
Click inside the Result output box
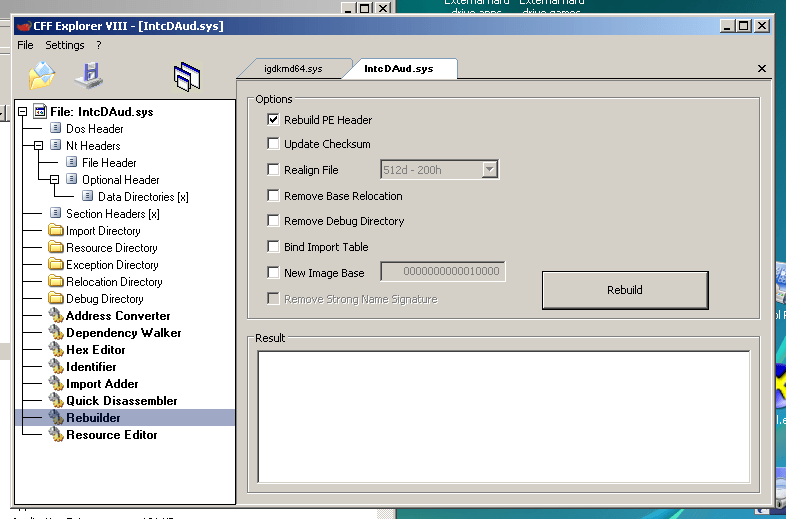503,415
